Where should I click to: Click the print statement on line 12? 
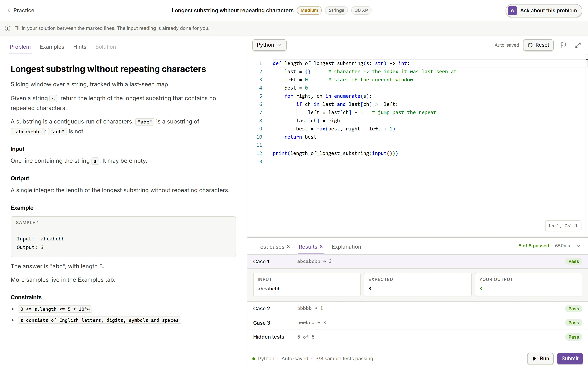click(335, 153)
